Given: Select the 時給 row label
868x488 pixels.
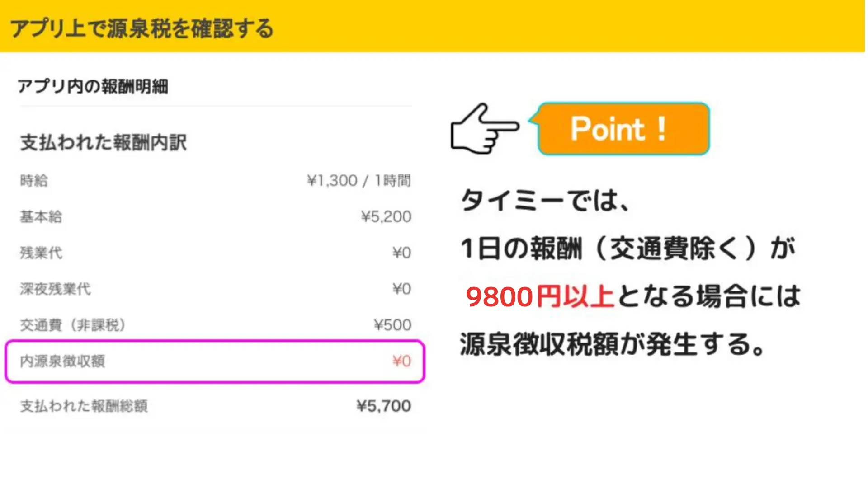Looking at the screenshot, I should (34, 181).
